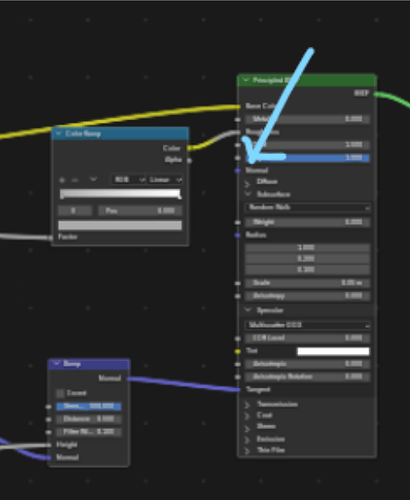Screen dimensions: 410x500
Task: Open the RGB color mode selector
Action: pyautogui.click(x=129, y=180)
